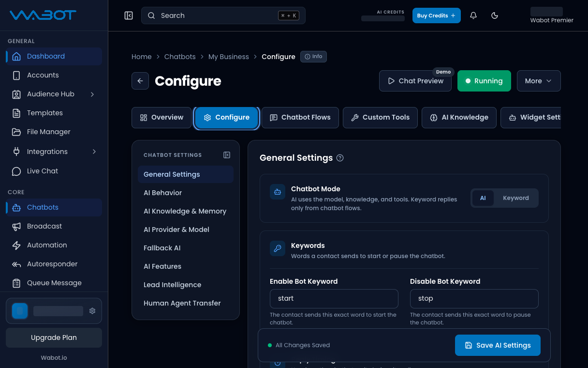This screenshot has width=588, height=368.
Task: Click the search magnifier icon
Action: tap(151, 15)
